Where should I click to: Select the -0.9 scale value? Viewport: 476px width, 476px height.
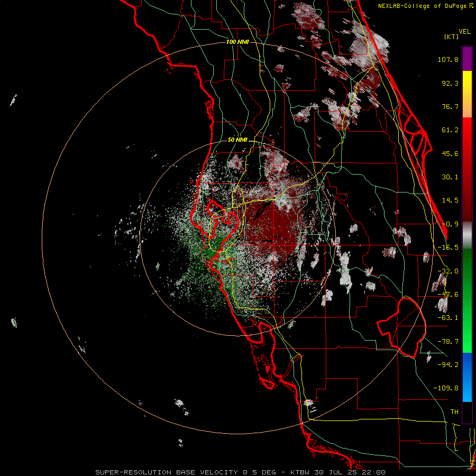tap(450, 224)
